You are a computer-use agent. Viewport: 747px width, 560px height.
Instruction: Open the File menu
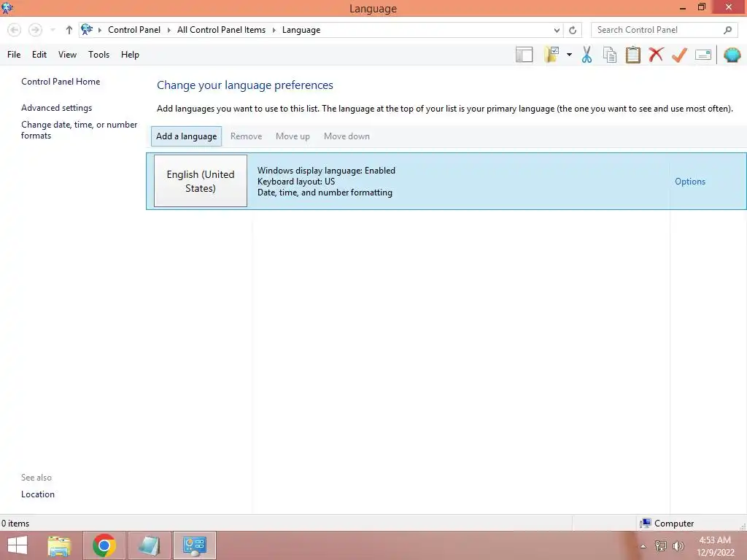(14, 55)
